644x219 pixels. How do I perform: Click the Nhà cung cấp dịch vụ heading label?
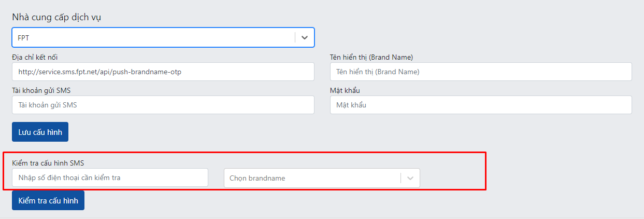[56, 17]
